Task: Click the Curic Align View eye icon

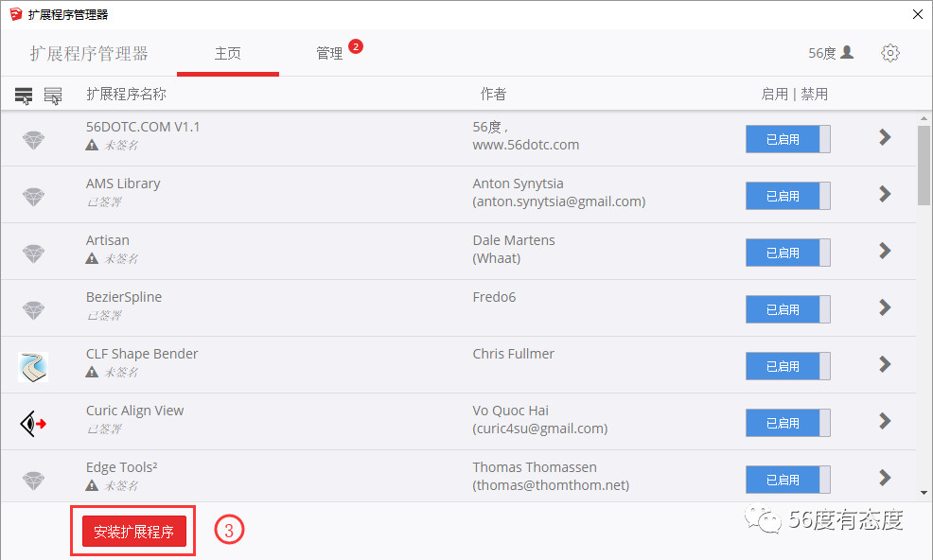Action: pos(33,423)
